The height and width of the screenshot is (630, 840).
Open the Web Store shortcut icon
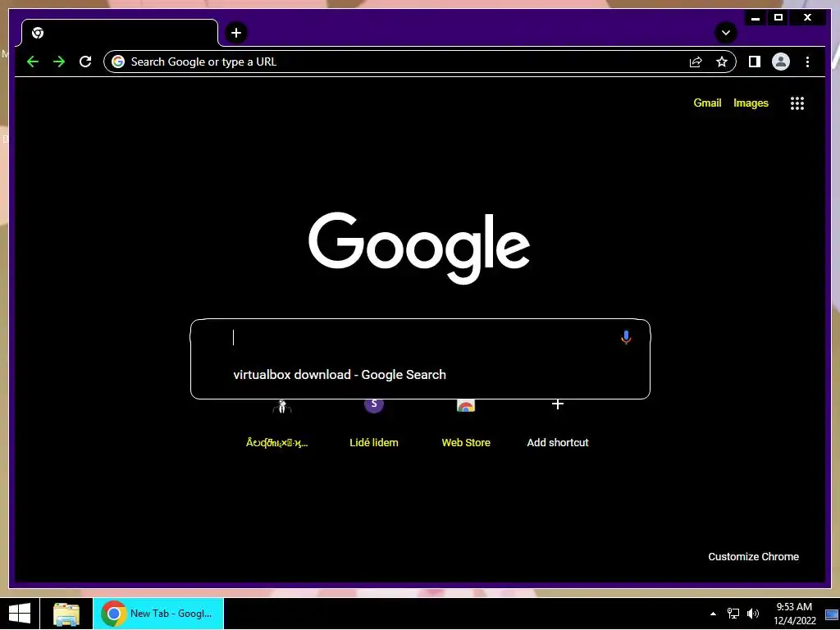(x=466, y=406)
